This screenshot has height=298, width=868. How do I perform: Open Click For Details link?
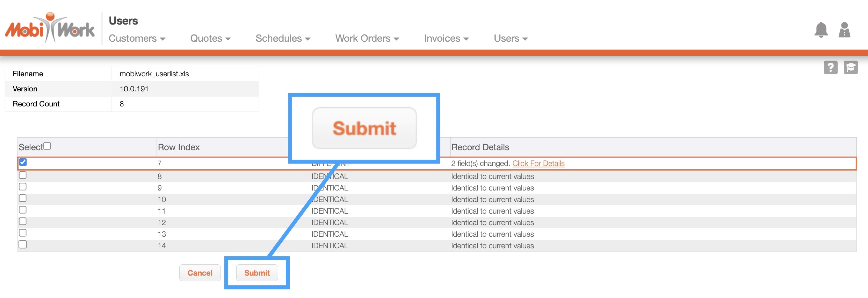click(x=538, y=163)
